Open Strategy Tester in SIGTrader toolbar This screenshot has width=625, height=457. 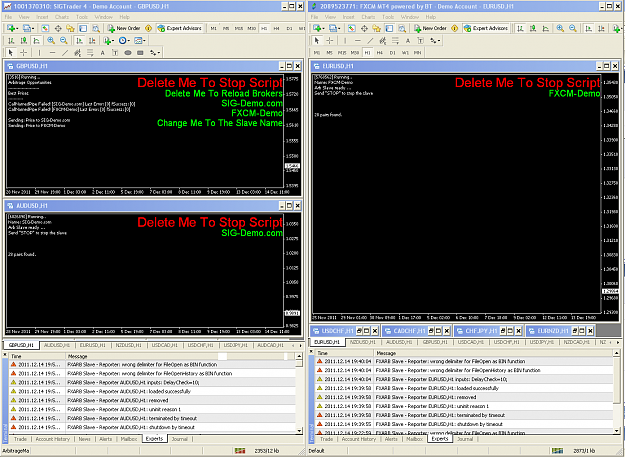coord(96,28)
